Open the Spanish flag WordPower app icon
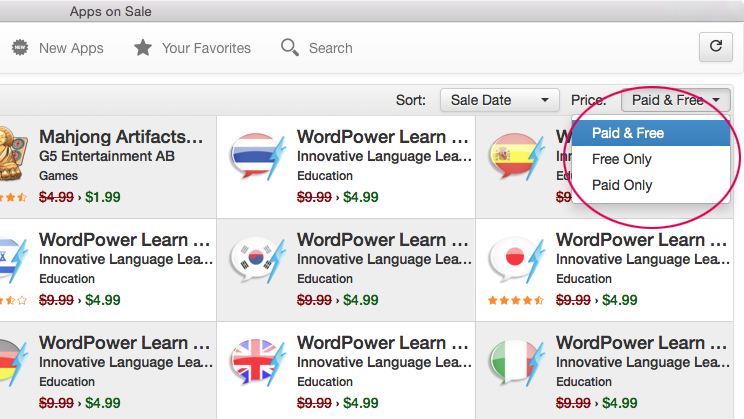The height and width of the screenshot is (419, 744). tap(517, 157)
